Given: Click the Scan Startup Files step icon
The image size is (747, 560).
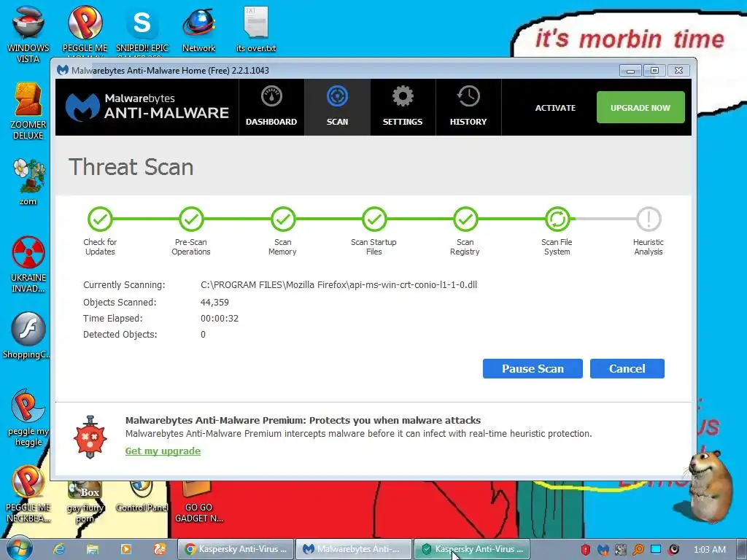Looking at the screenshot, I should click(374, 219).
